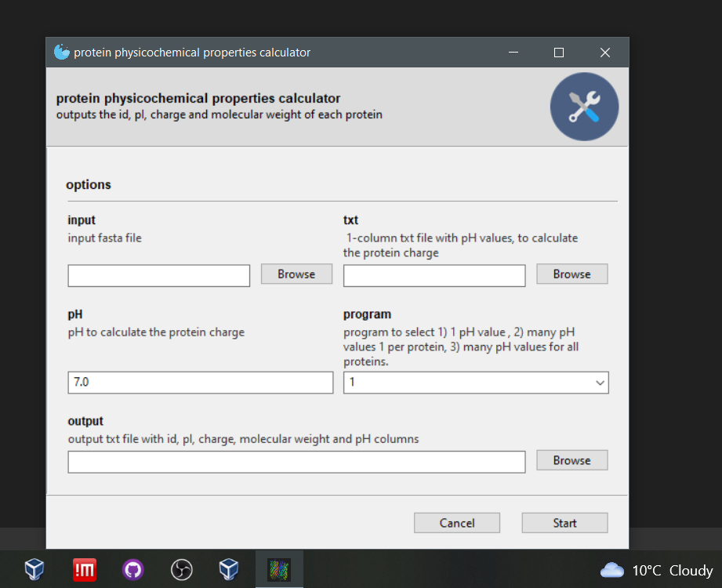Open the weather widget showing 10°C Cloudy
This screenshot has width=722, height=588.
pos(657,571)
